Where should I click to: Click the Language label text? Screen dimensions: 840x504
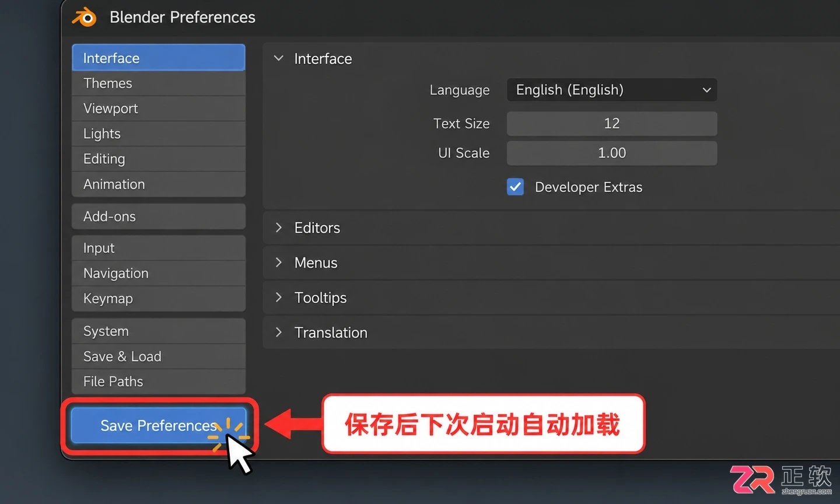tap(460, 90)
